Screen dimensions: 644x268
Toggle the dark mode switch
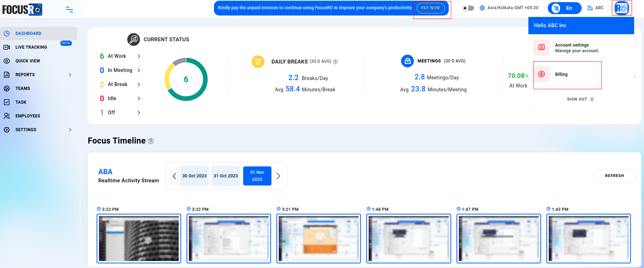[x=468, y=8]
